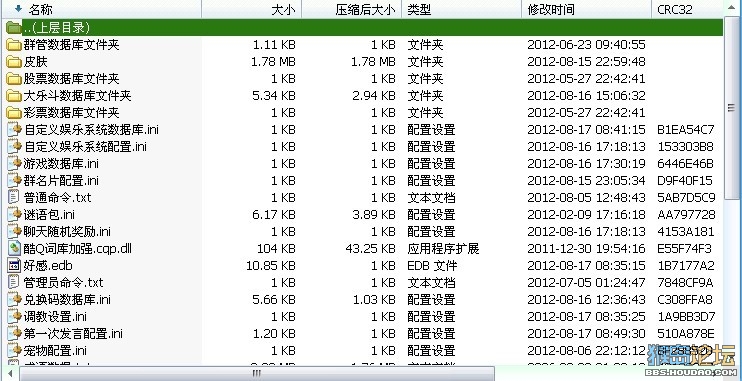Click the date 2012-02-09 17:16:18
The image size is (742, 381).
pyautogui.click(x=586, y=215)
